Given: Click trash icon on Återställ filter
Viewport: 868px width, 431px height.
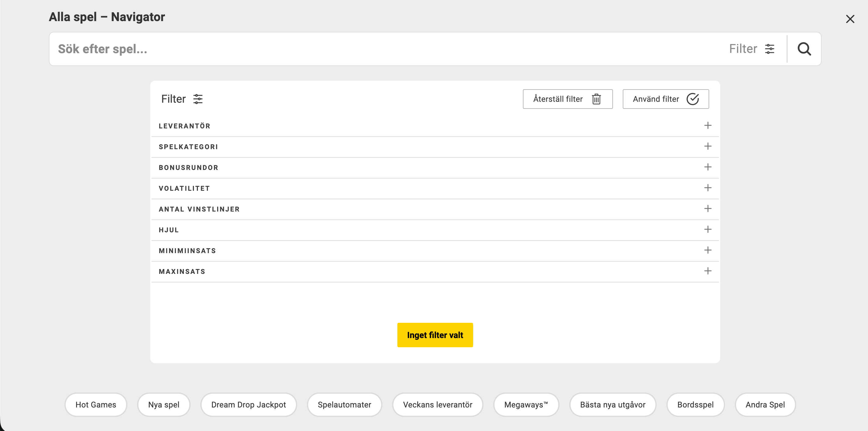Looking at the screenshot, I should coord(596,99).
